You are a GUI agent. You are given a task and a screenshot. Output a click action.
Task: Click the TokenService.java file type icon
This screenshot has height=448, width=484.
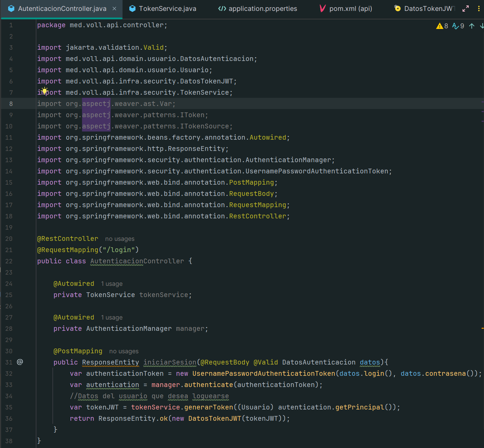[x=132, y=9]
